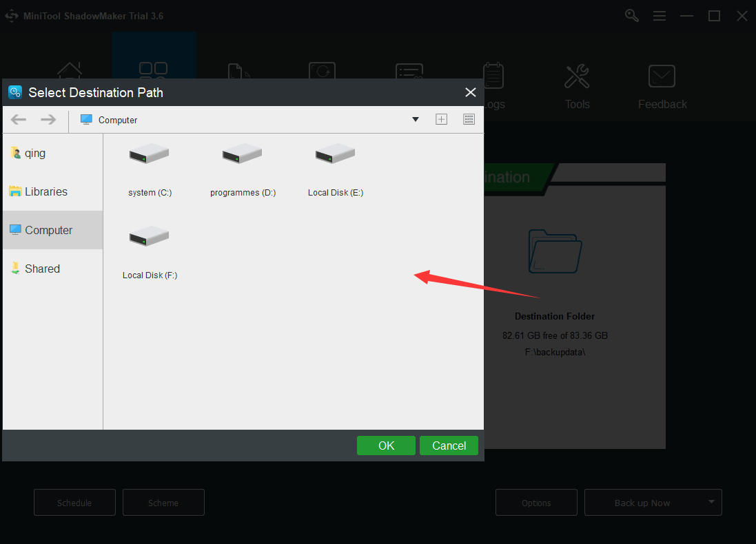Click the Home tab icon in ShadowMaker
The image size is (756, 544).
[x=70, y=70]
